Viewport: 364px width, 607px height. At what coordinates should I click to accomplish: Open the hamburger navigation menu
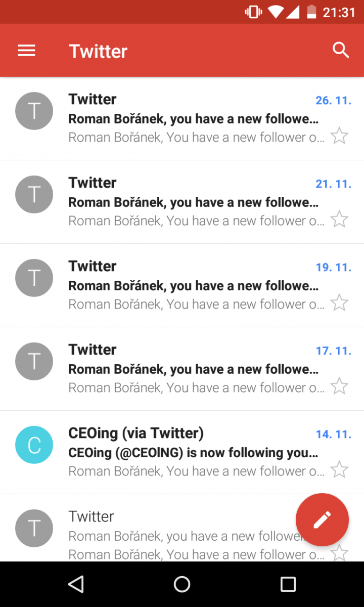tap(26, 51)
